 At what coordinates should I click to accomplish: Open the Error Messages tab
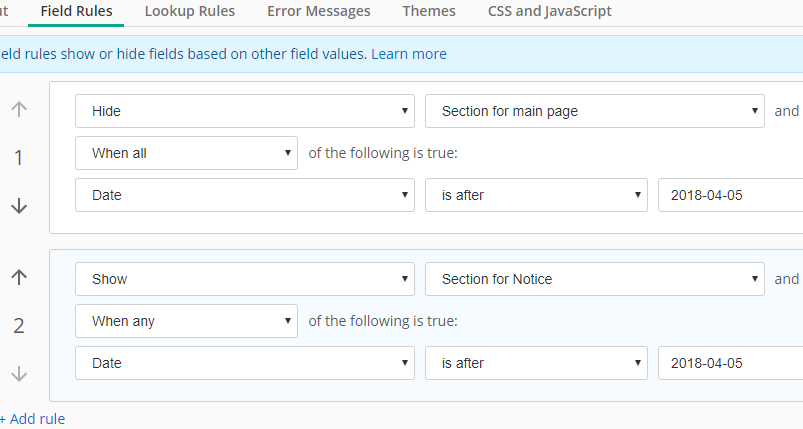pyautogui.click(x=319, y=12)
